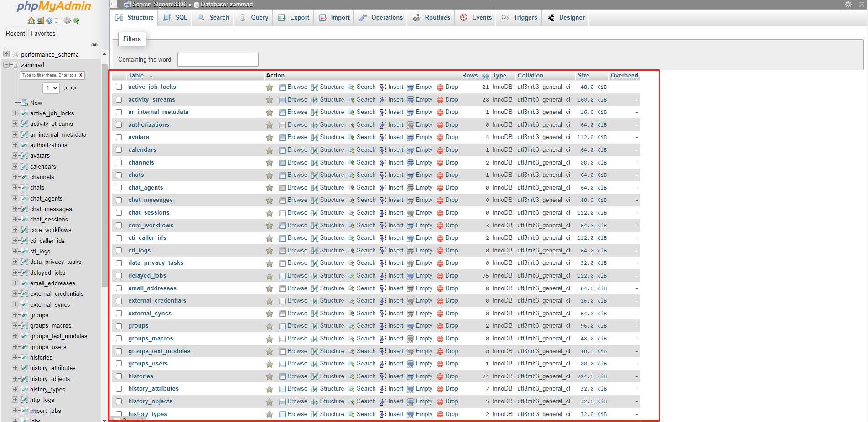This screenshot has width=868, height=422.
Task: Click the Containing the word filter field
Action: pyautogui.click(x=218, y=60)
